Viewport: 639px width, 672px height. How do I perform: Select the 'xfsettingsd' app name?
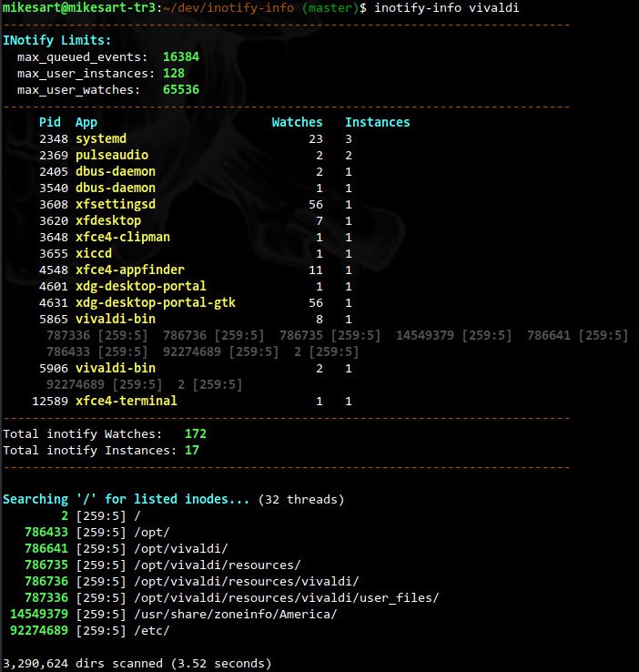click(x=116, y=205)
